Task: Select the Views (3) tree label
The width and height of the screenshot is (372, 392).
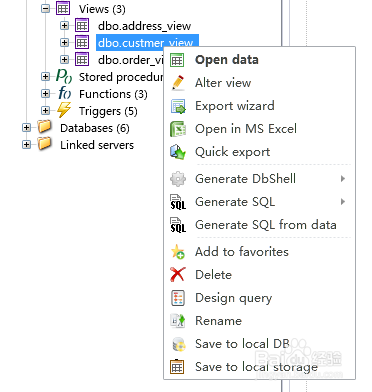Action: pos(102,9)
